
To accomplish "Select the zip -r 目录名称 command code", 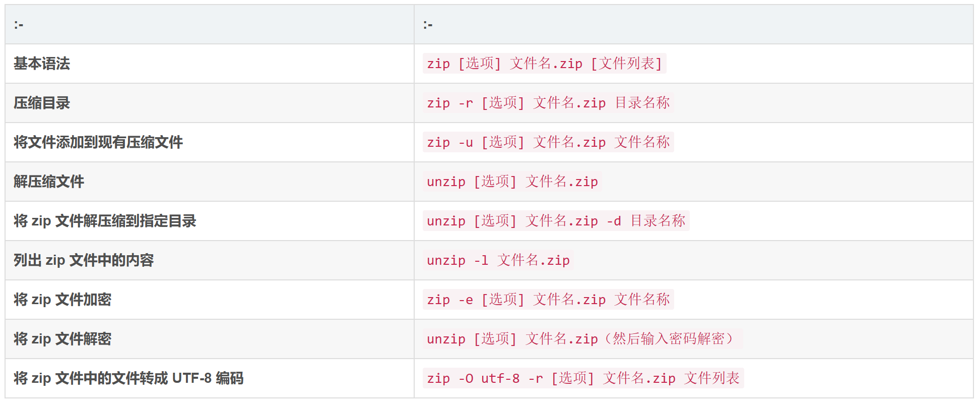I will point(548,103).
